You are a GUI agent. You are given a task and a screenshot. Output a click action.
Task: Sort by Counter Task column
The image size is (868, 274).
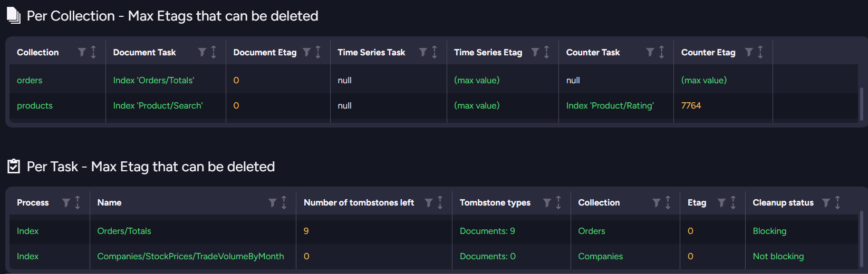click(x=661, y=52)
